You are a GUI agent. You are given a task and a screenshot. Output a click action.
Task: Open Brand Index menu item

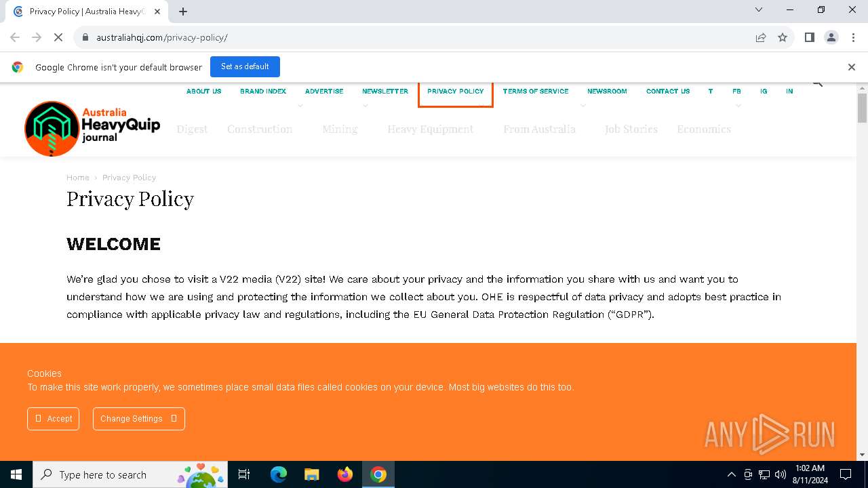pos(263,91)
